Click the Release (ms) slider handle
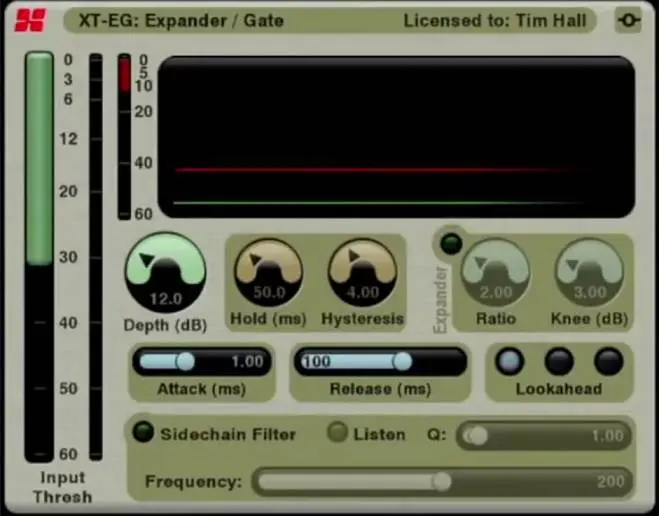The width and height of the screenshot is (659, 516). [x=402, y=361]
